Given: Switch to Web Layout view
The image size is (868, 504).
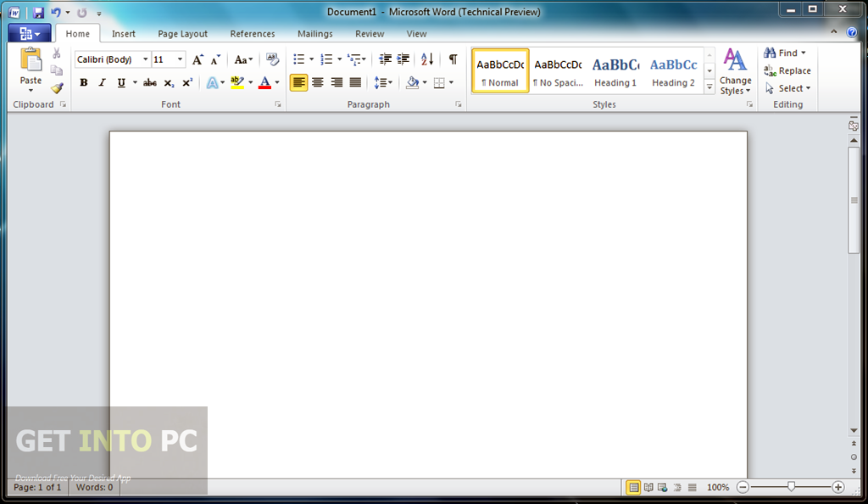Looking at the screenshot, I should 663,487.
